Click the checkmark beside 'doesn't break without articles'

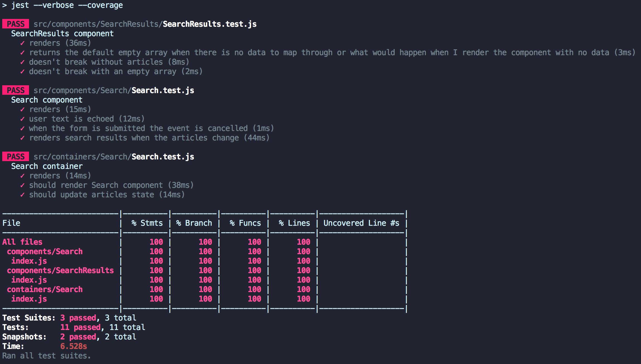[x=23, y=62]
